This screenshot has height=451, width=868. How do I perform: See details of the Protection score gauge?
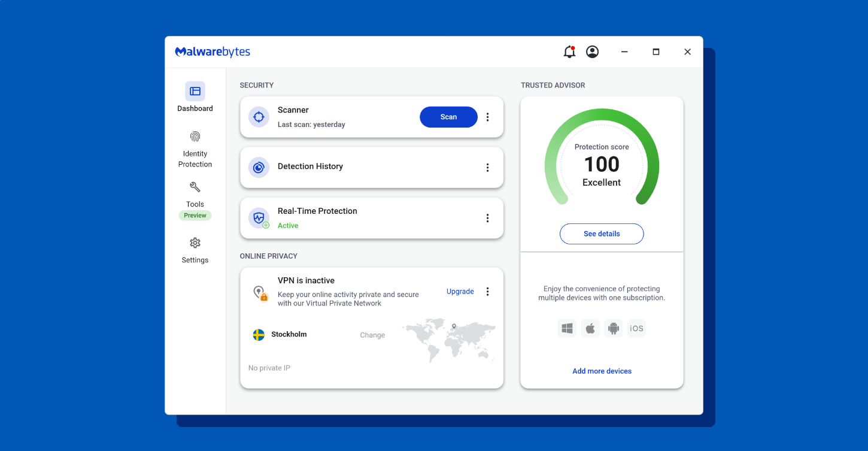pos(602,234)
